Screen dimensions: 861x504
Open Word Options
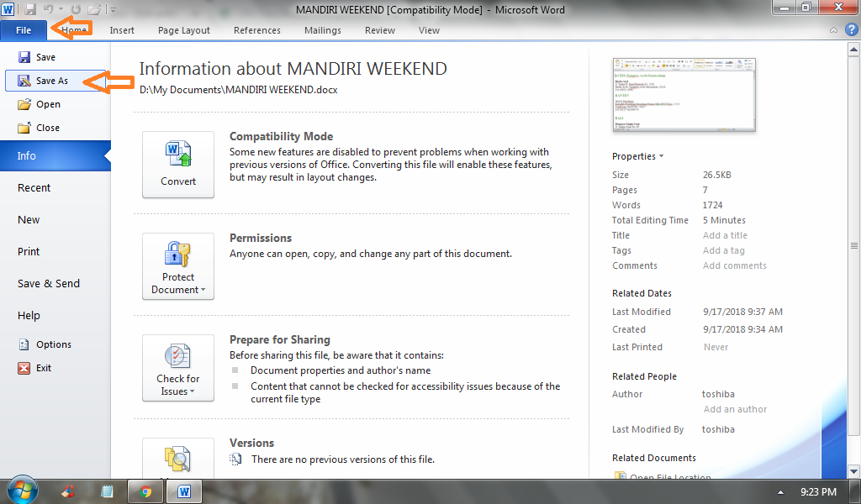tap(45, 344)
